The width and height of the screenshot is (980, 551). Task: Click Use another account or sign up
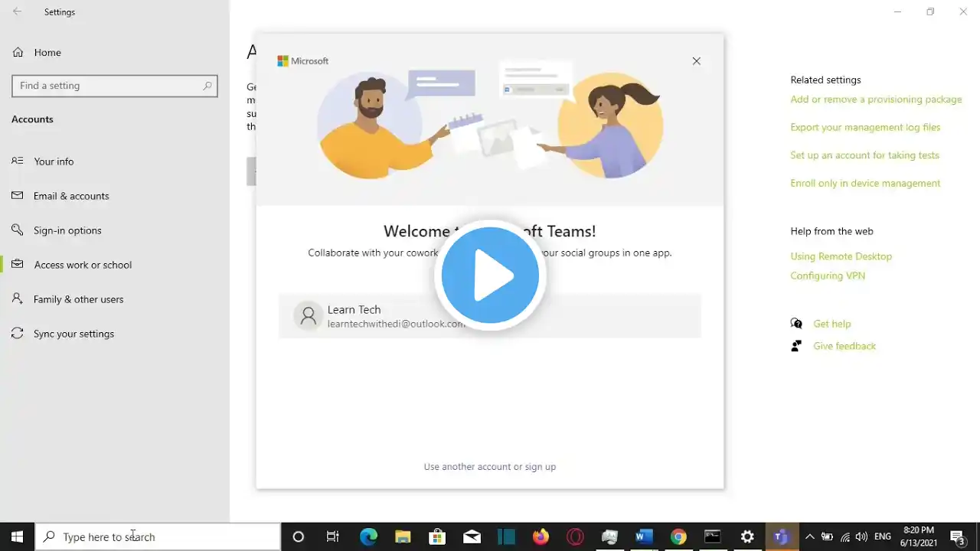490,467
